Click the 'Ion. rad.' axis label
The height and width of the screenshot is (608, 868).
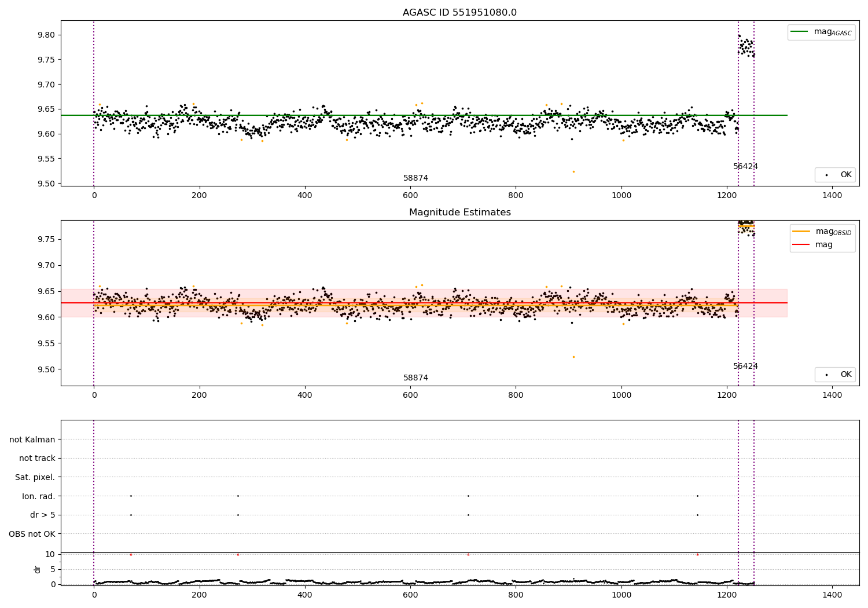(39, 496)
